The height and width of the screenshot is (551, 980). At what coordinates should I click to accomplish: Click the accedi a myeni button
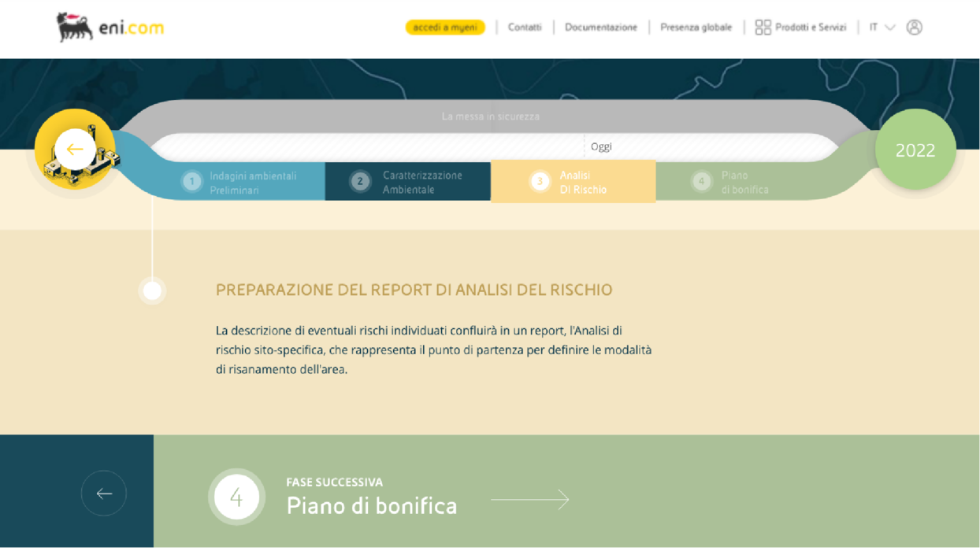[x=445, y=28]
